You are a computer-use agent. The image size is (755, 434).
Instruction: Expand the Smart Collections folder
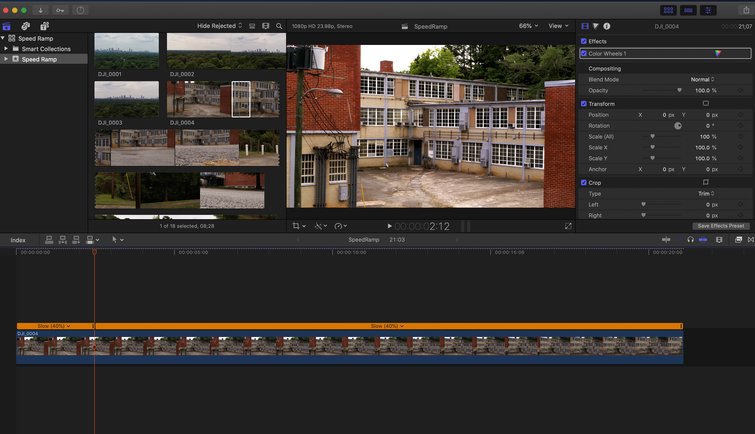[x=6, y=48]
